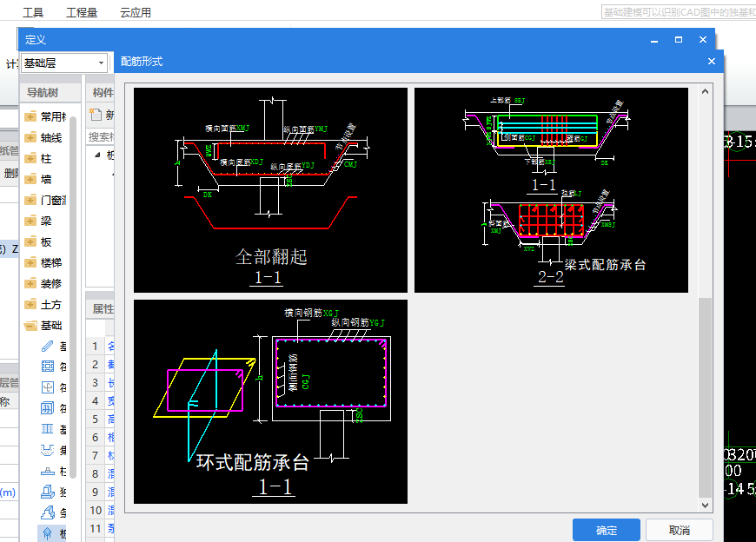Screen dimensions: 756x542
Task: Click the 构件 list panel header
Action: [100, 92]
